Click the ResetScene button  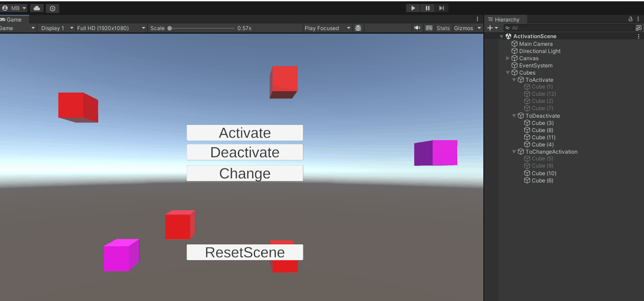pyautogui.click(x=245, y=252)
